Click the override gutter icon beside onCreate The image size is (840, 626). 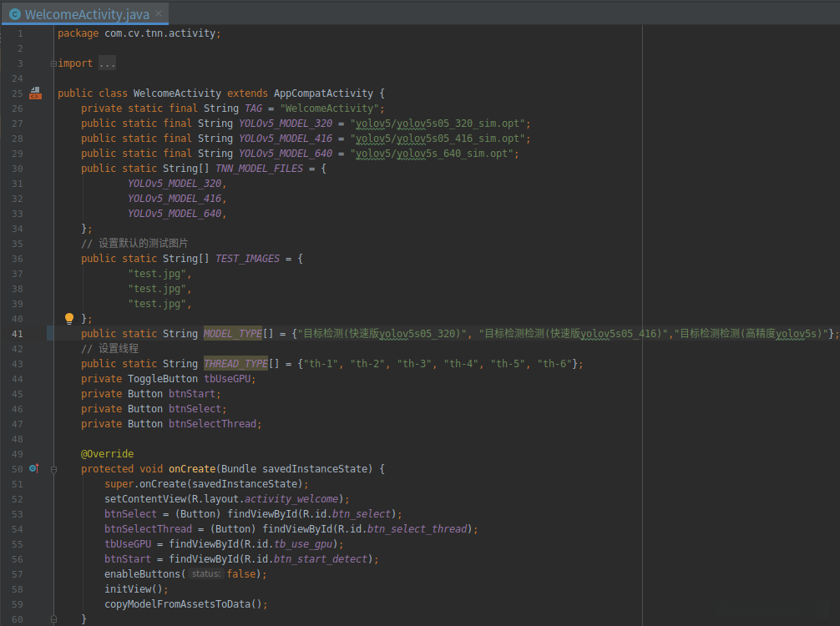coord(34,469)
